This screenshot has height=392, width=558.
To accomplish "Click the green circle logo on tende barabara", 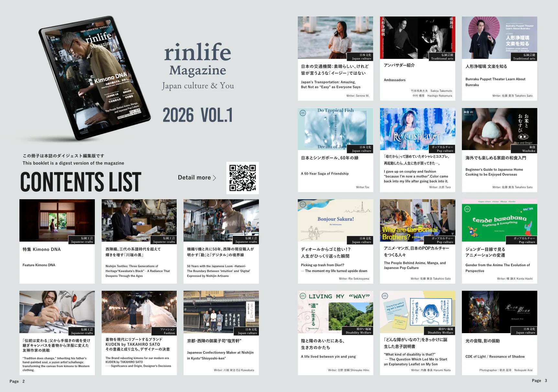I will click(x=467, y=209).
